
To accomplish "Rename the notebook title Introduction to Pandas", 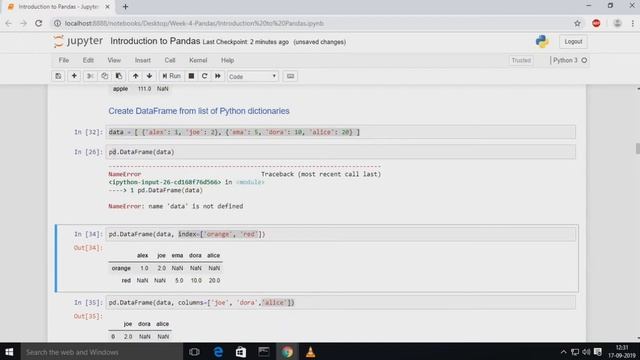I will (155, 41).
